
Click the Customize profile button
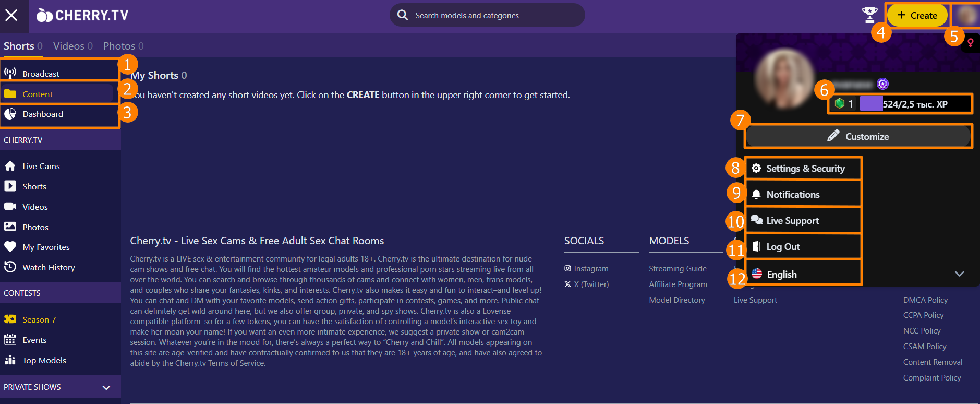pyautogui.click(x=857, y=137)
